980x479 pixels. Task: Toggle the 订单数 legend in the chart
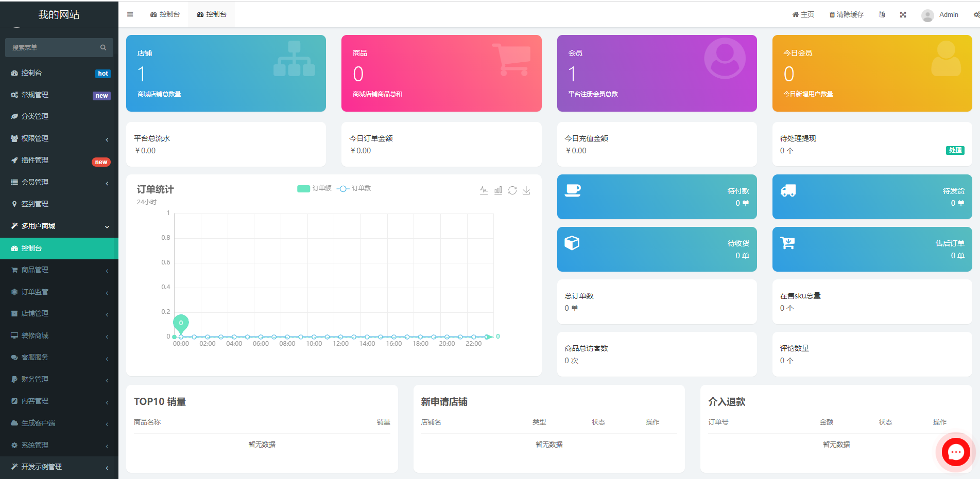pyautogui.click(x=354, y=188)
